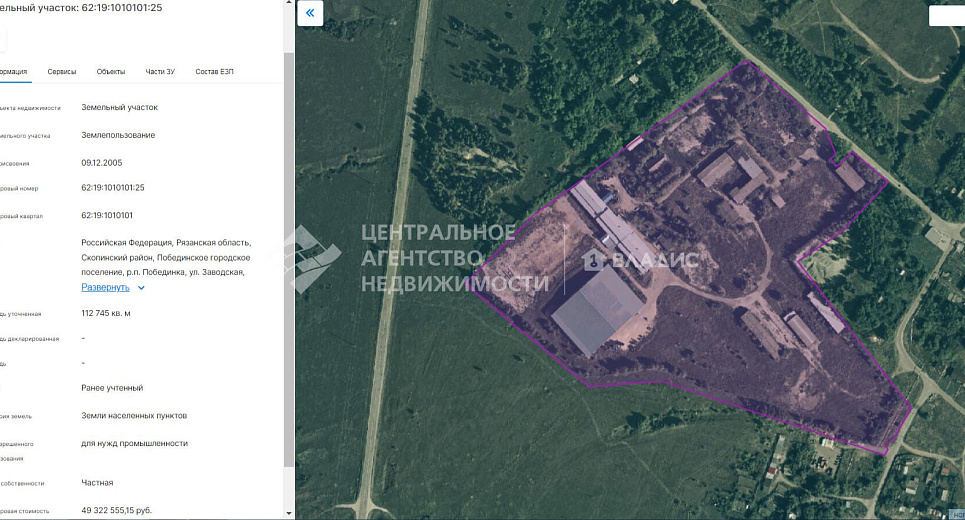Expand address using the chevron arrow
Viewport: 965px width, 520px height.
point(141,288)
